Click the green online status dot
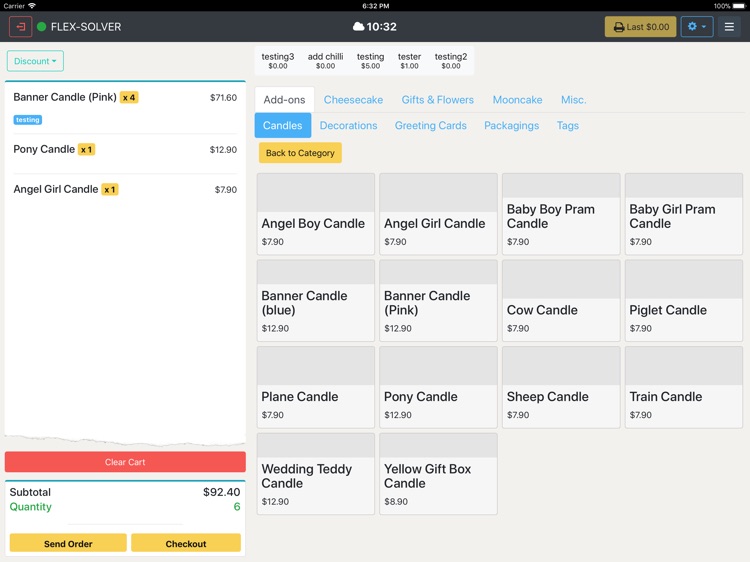The image size is (750, 562). [x=42, y=27]
